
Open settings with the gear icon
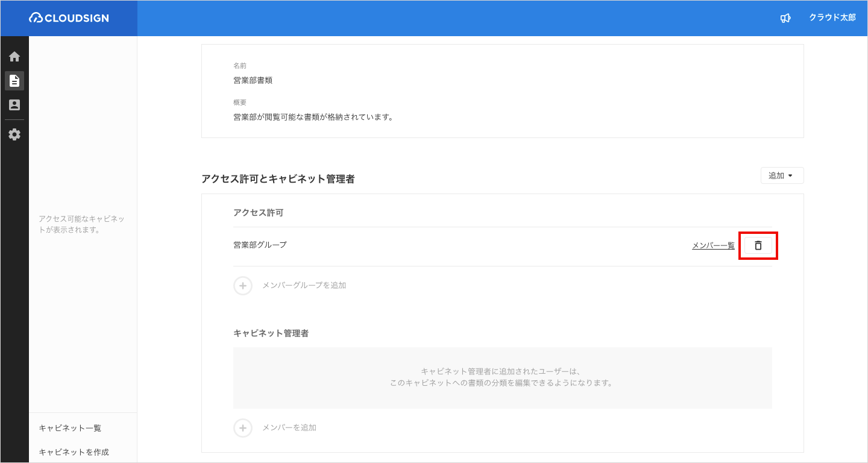tap(14, 134)
